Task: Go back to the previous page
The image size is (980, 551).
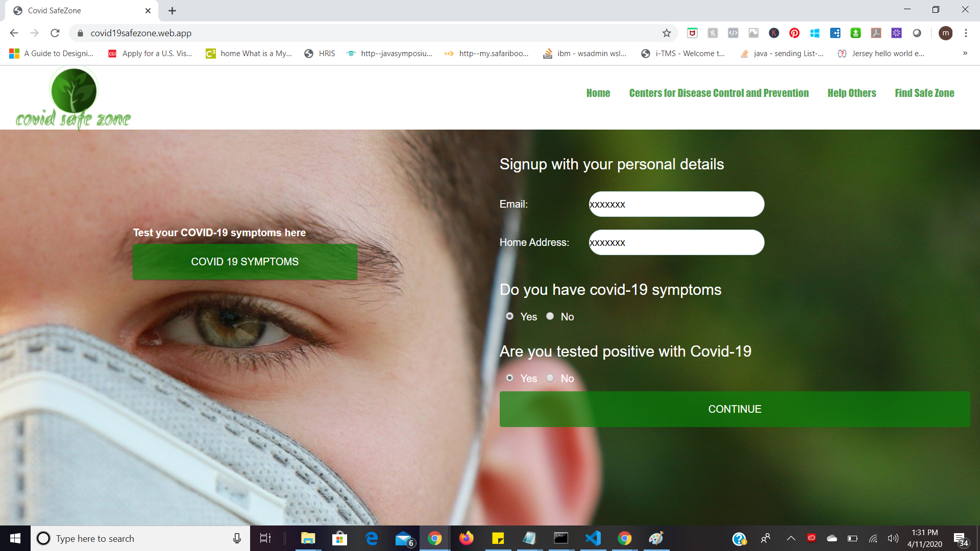Action: 14,33
